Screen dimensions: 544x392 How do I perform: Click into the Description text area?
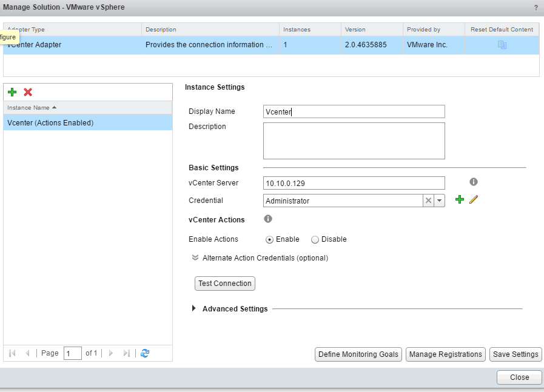click(x=354, y=141)
